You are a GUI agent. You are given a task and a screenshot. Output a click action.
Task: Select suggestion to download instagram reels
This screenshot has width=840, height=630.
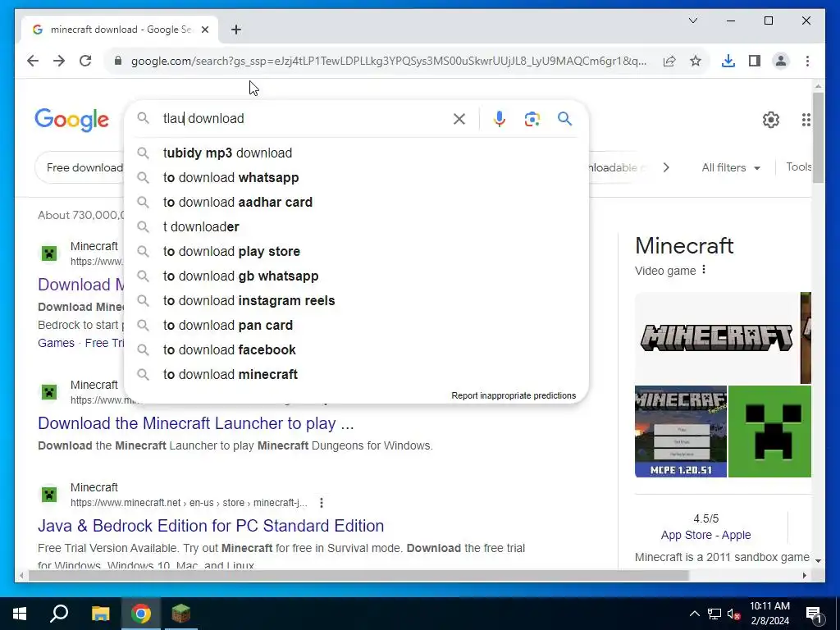click(356, 301)
